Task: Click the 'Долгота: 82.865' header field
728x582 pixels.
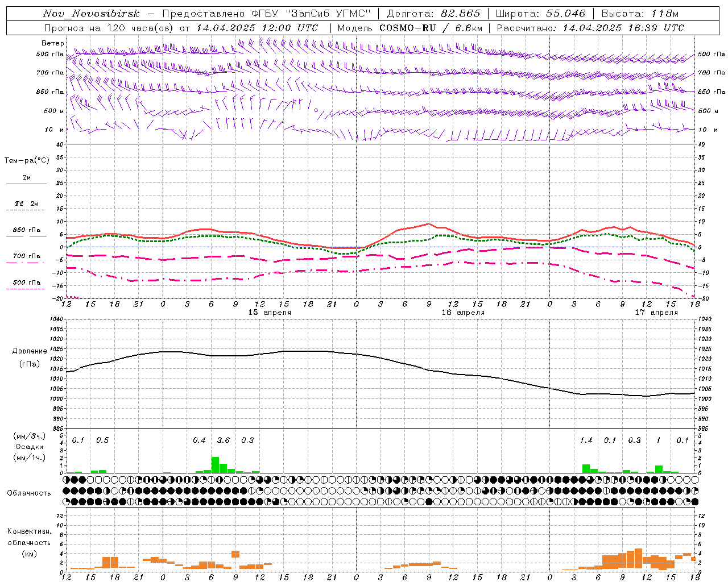Action: coord(433,14)
